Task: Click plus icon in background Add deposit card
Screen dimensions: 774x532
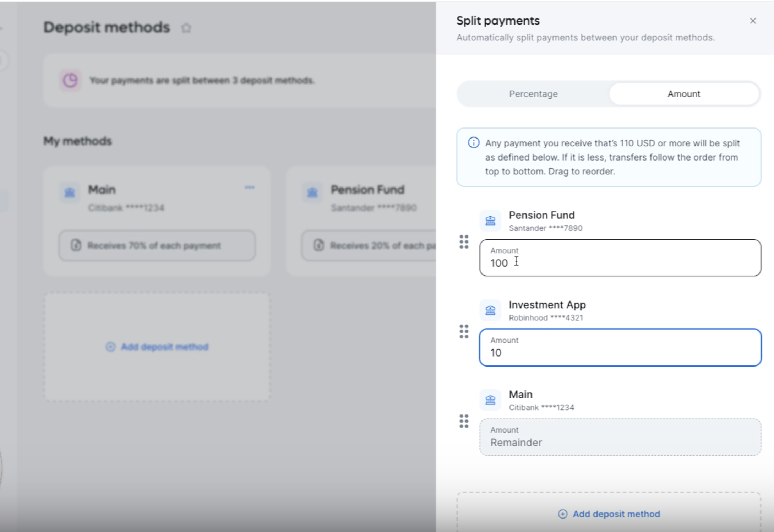Action: [x=110, y=347]
